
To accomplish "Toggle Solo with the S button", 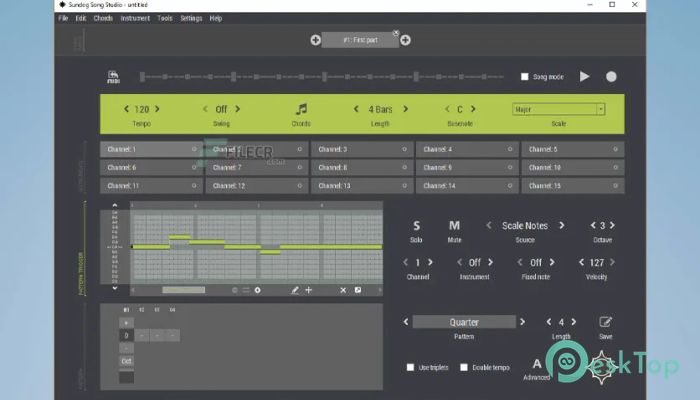I will tap(416, 226).
